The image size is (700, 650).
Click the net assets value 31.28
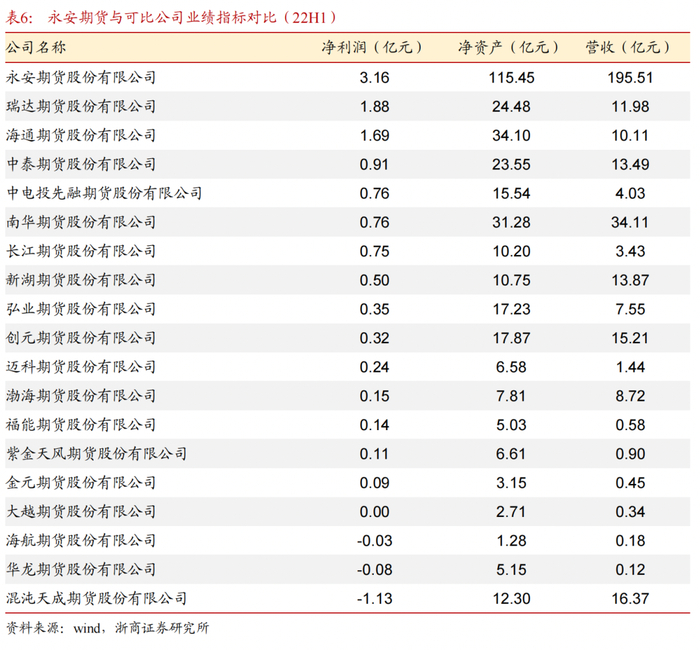[512, 223]
